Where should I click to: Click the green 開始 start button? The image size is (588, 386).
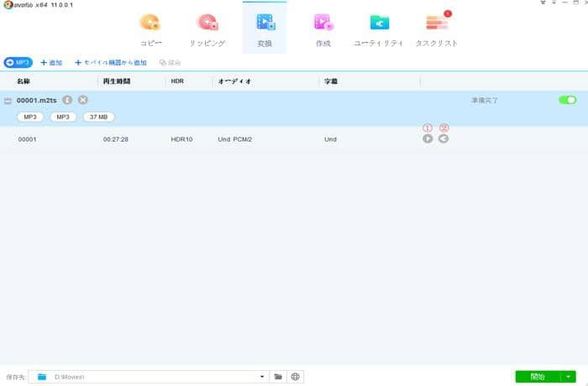pyautogui.click(x=538, y=377)
